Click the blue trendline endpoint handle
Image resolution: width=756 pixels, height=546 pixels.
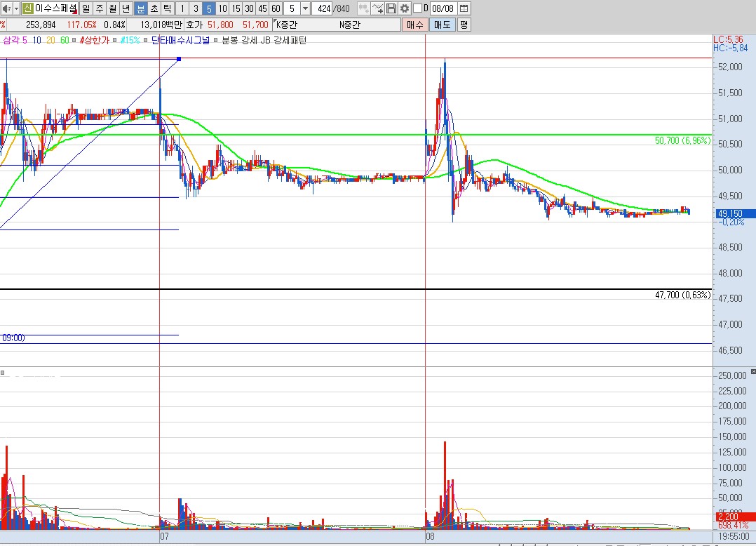click(179, 59)
